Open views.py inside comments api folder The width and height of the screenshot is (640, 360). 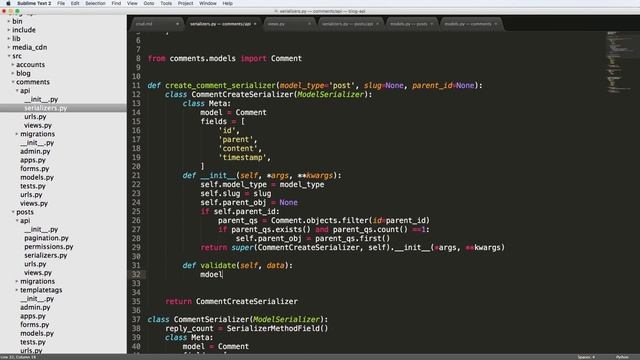[38, 125]
